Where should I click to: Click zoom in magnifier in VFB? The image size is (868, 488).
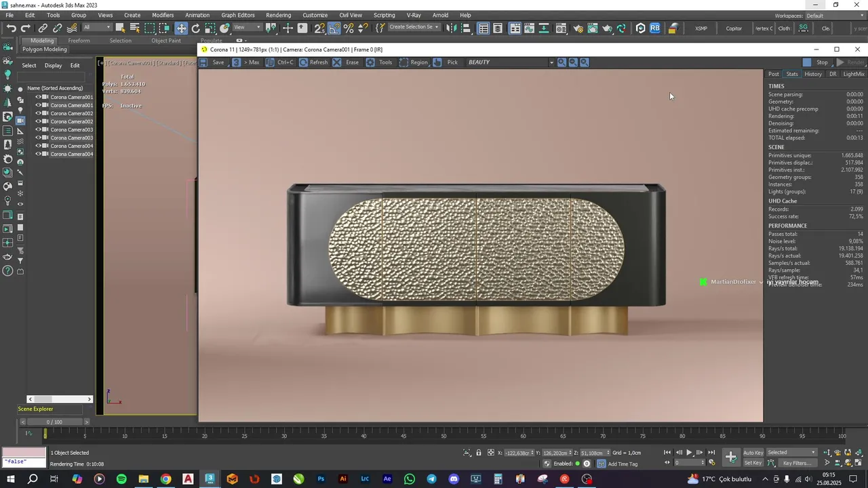click(x=561, y=62)
